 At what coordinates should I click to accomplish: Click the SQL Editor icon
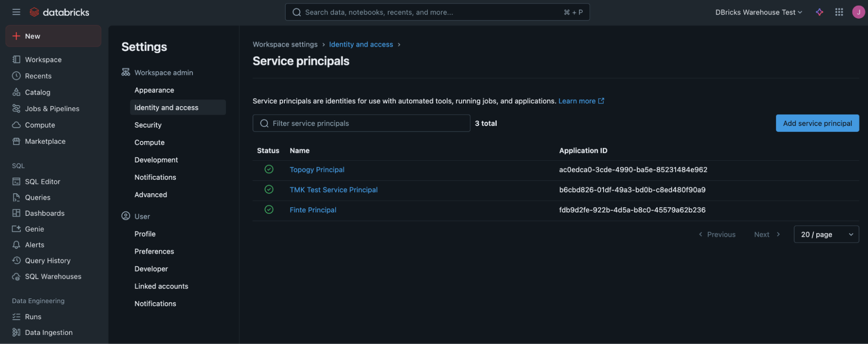[17, 182]
